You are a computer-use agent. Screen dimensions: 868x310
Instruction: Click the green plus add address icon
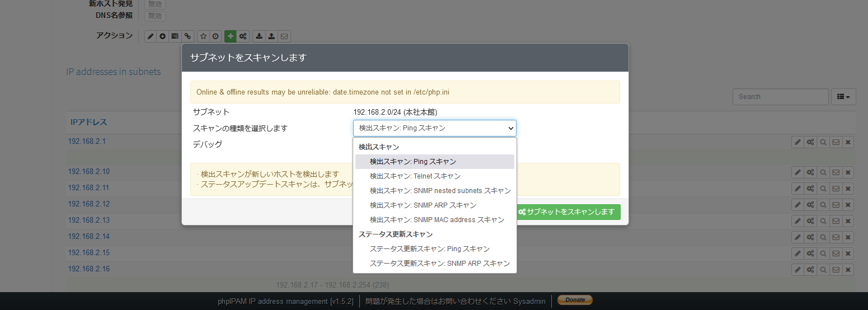[231, 36]
